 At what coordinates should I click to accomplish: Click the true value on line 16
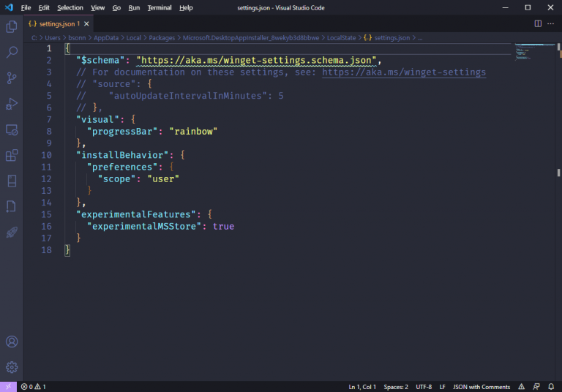(x=223, y=227)
